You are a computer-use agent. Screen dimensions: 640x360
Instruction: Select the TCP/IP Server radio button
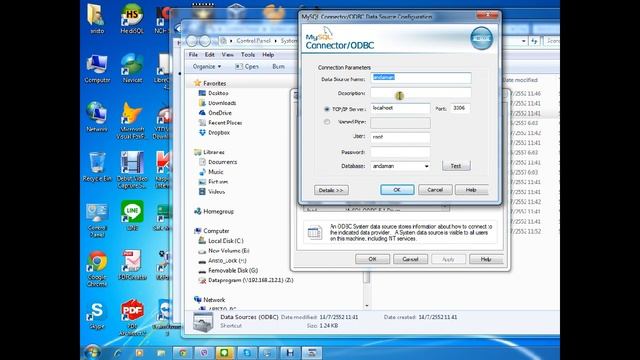pos(327,109)
